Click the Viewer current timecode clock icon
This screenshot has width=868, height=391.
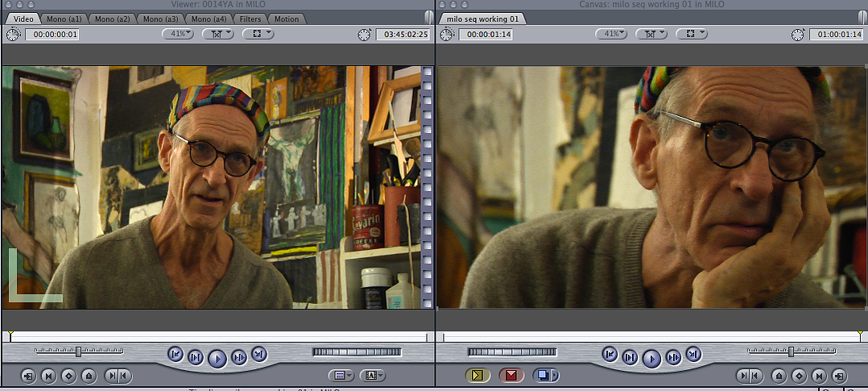[364, 35]
